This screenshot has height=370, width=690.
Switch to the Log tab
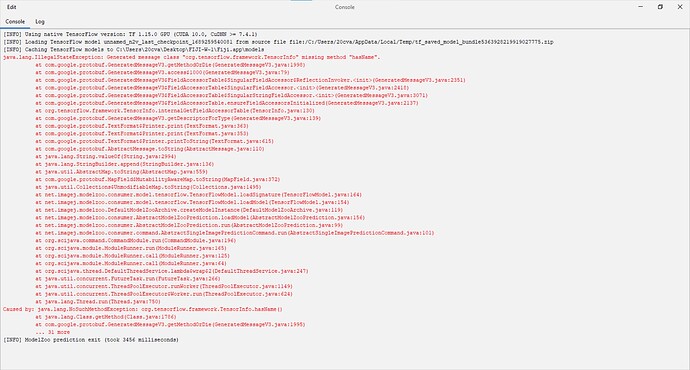[40, 21]
